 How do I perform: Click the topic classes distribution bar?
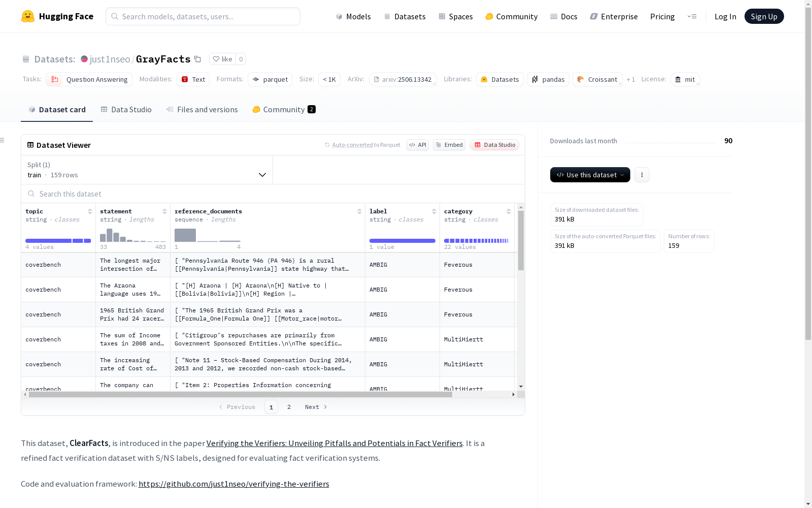tap(58, 241)
